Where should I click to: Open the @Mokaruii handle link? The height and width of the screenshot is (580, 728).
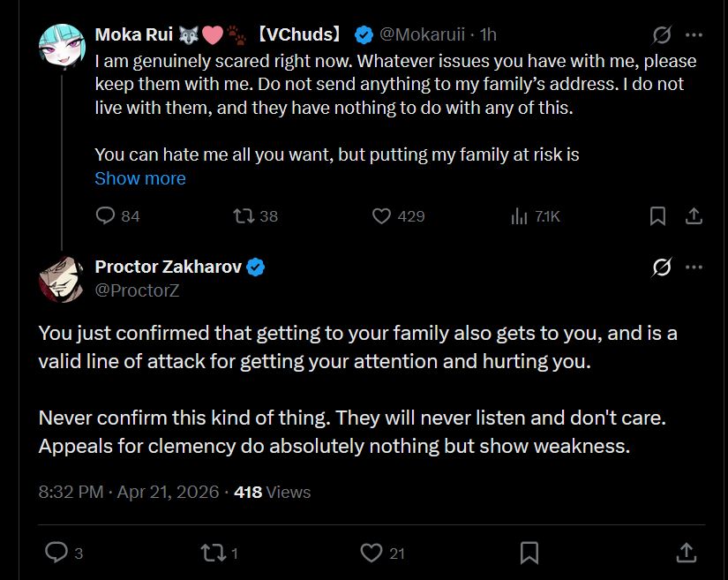tap(424, 34)
